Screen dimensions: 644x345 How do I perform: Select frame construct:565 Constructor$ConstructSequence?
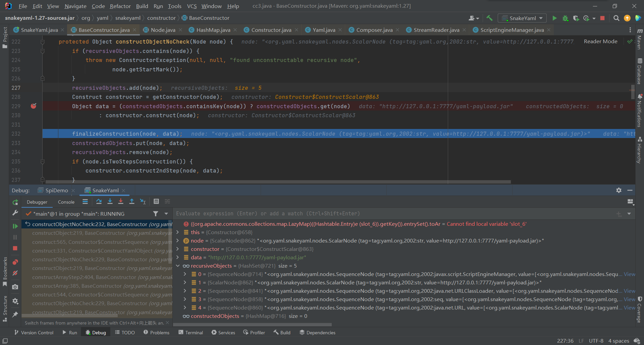tap(102, 242)
